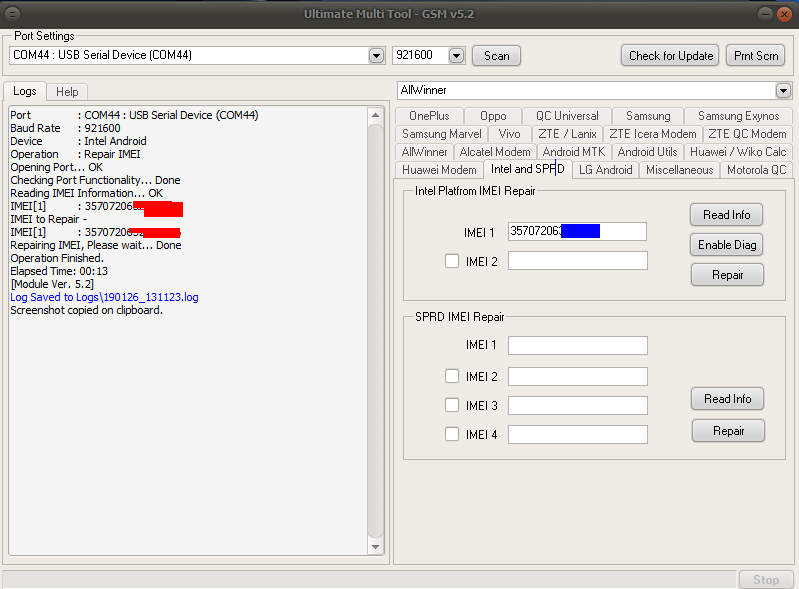Screen dimensions: 799x589
Task: Switch to the Logs tab
Action: pos(24,91)
